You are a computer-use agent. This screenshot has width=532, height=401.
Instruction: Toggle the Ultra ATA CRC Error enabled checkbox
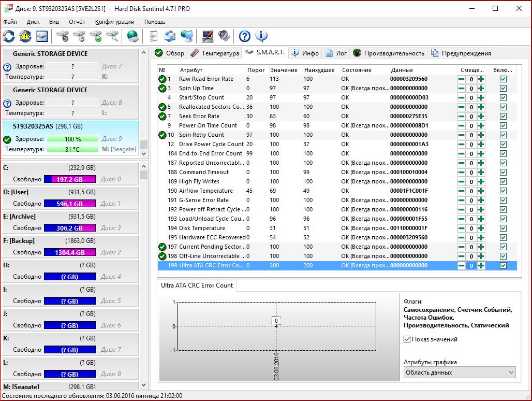click(503, 266)
